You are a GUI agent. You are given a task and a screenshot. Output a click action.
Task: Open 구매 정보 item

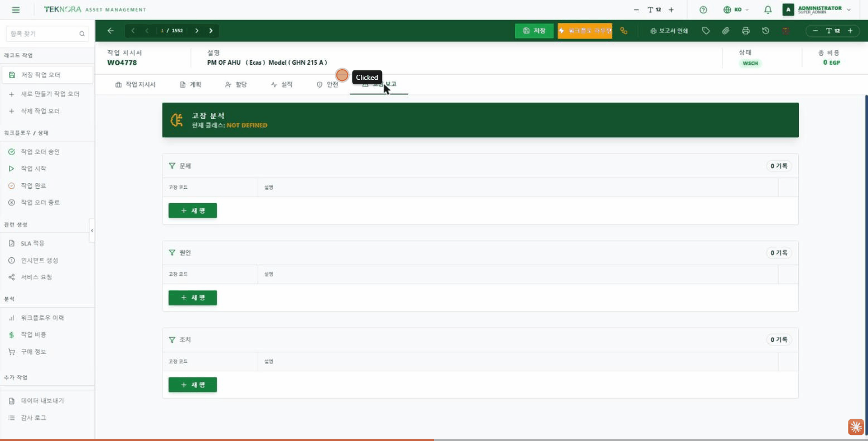pyautogui.click(x=47, y=352)
